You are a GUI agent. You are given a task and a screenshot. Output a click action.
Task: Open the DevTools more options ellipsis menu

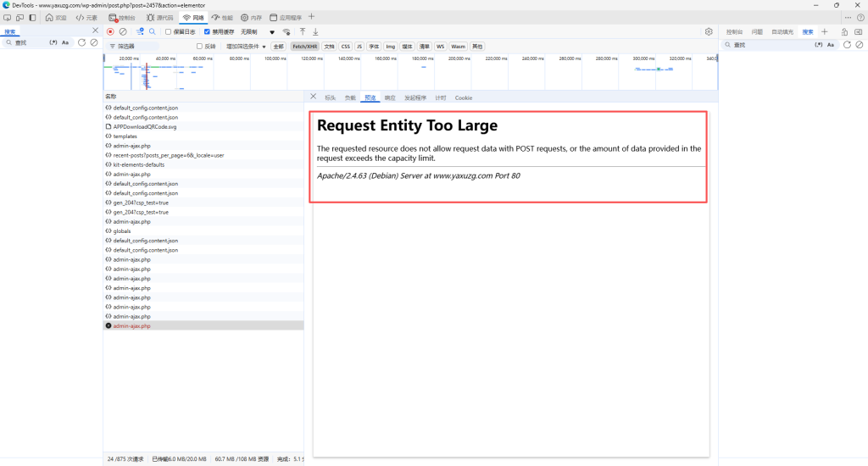click(848, 17)
